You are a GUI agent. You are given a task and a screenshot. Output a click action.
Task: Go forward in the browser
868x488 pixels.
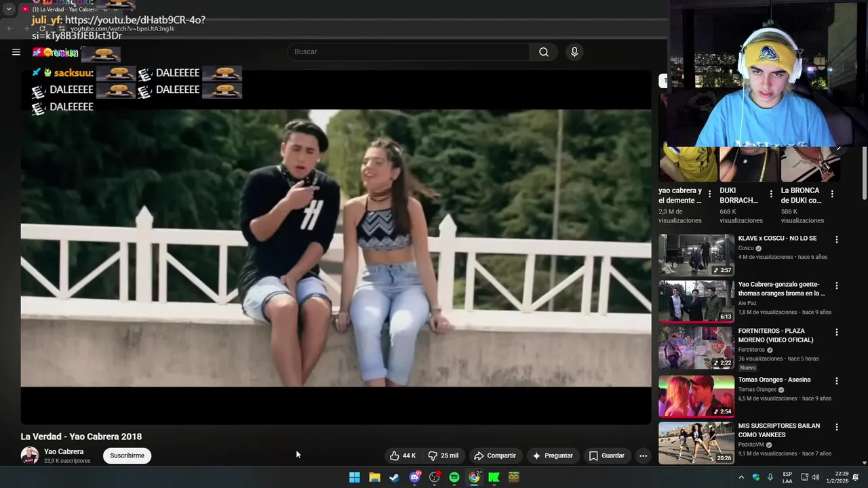click(x=26, y=28)
